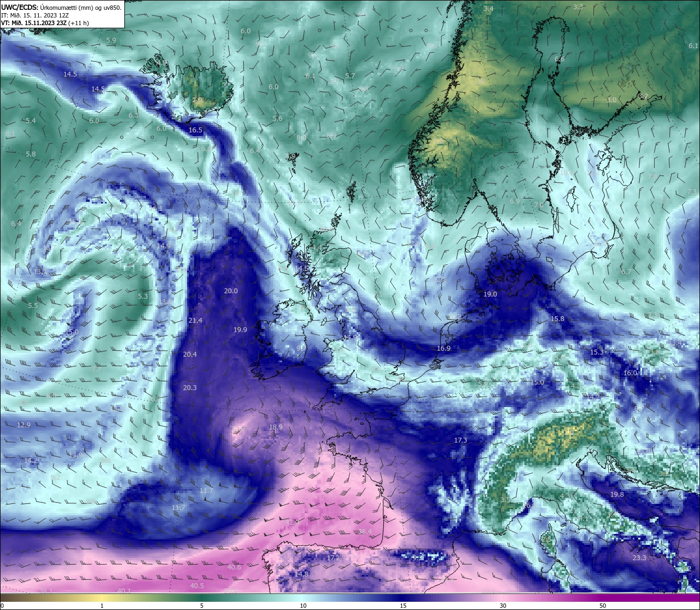
Task: Click the map value 5.5
Action: (x=33, y=305)
